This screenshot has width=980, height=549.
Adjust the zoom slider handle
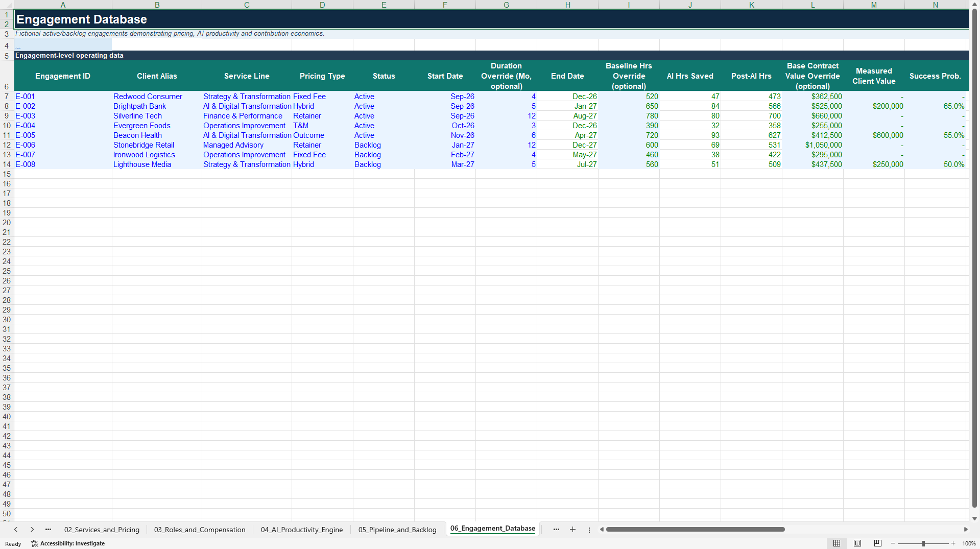923,543
